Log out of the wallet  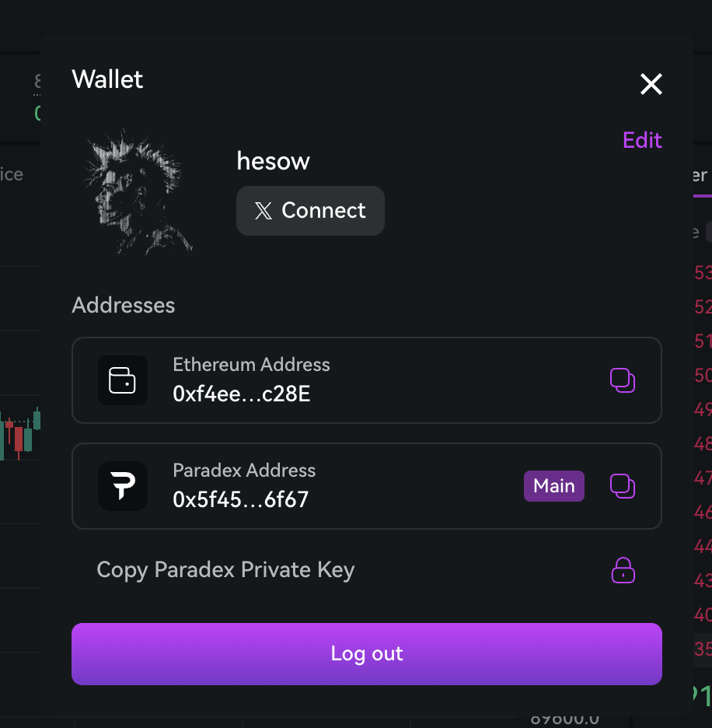367,654
